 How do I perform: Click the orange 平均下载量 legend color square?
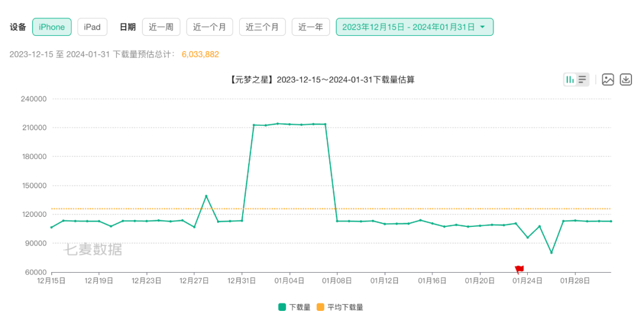coord(320,307)
